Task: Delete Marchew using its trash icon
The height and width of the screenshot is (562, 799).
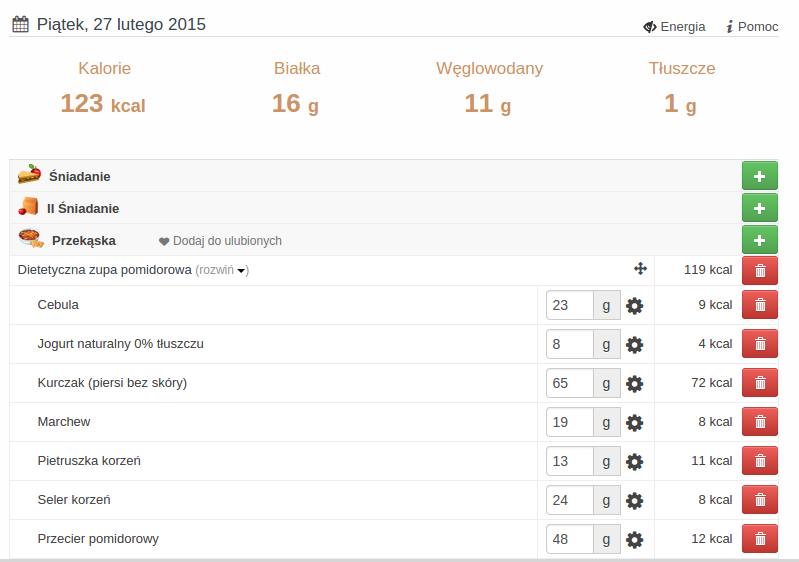Action: point(759,422)
